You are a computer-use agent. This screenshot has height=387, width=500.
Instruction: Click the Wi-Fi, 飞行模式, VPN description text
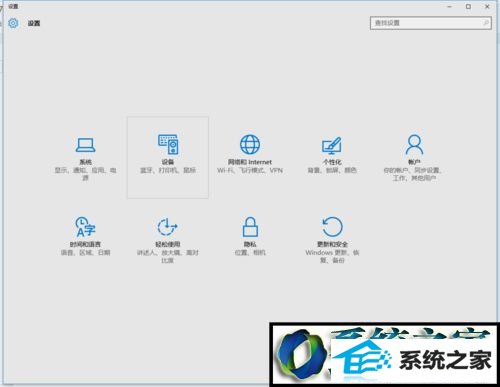(250, 170)
